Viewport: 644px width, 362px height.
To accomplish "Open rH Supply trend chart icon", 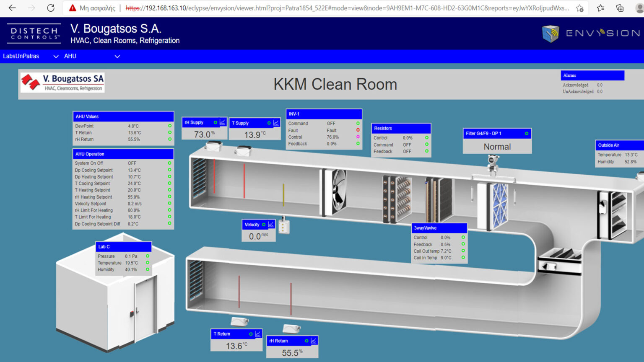I will pyautogui.click(x=222, y=122).
